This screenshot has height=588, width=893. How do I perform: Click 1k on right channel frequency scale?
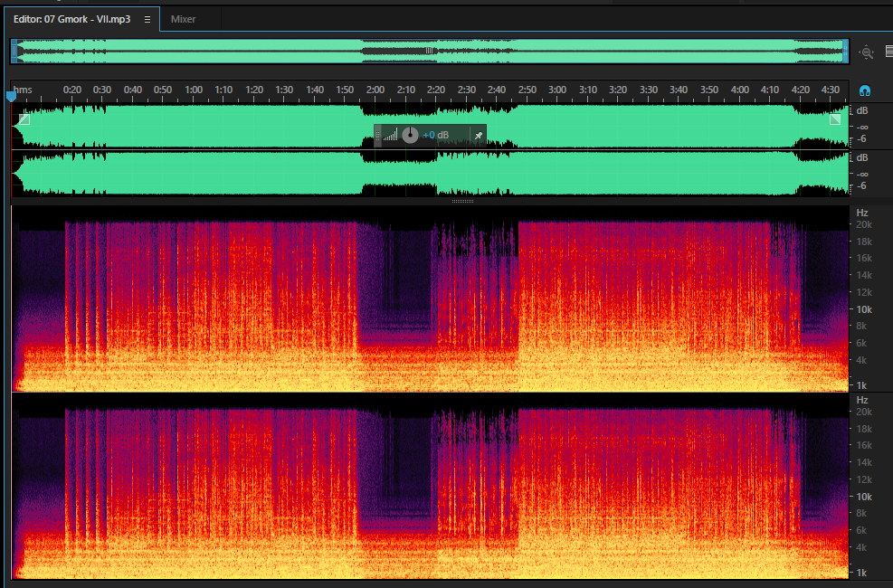coord(861,573)
